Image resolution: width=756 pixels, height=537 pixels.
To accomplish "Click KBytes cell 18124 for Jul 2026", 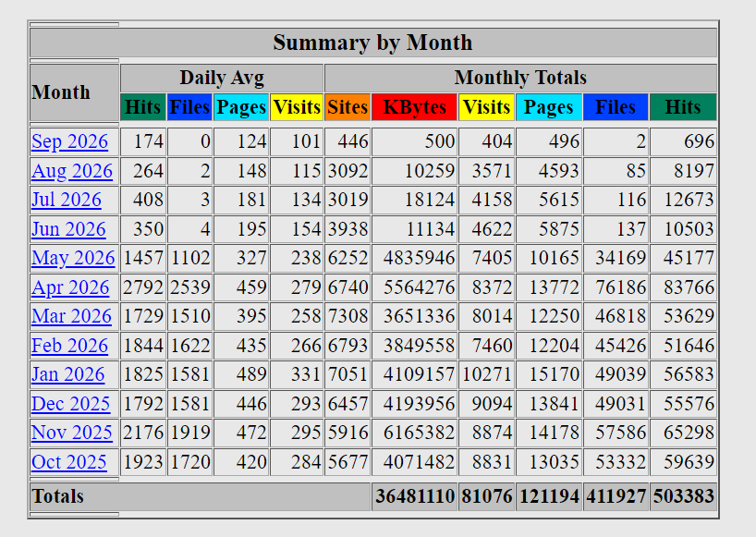I will coord(415,200).
